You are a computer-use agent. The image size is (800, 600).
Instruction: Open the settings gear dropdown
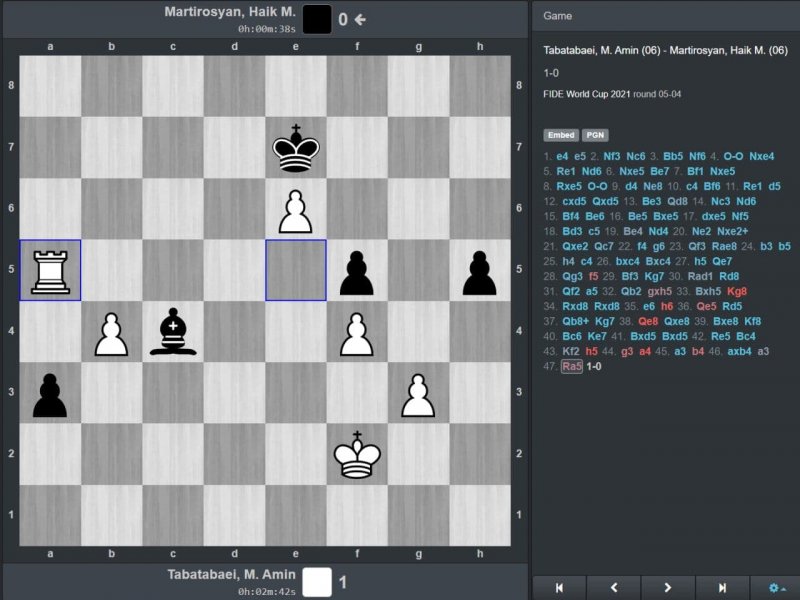coord(775,588)
